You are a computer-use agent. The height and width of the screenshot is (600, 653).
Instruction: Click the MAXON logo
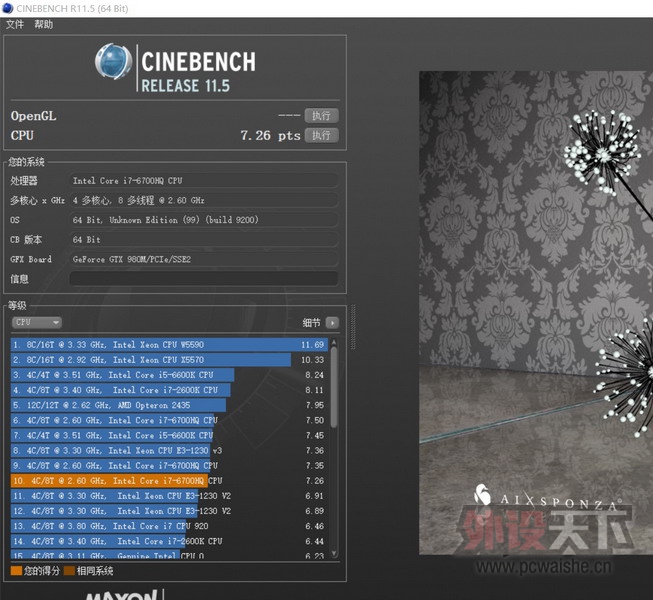(122, 595)
